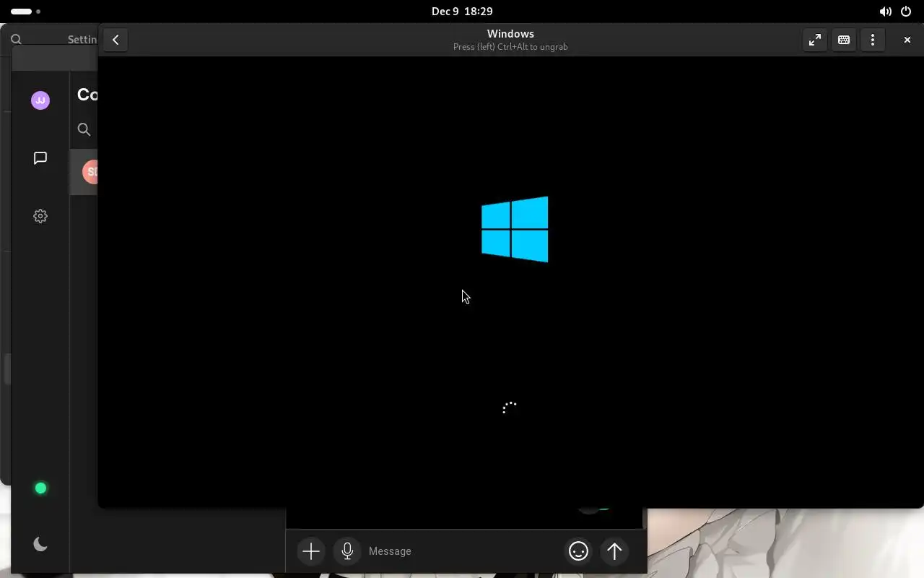924x578 pixels.
Task: Click the green online status indicator
Action: click(41, 488)
